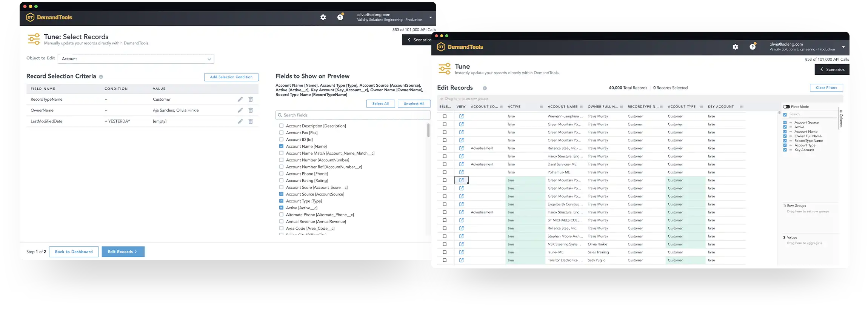Proceed with Edit Records button
This screenshot has height=313, width=868.
tap(123, 252)
